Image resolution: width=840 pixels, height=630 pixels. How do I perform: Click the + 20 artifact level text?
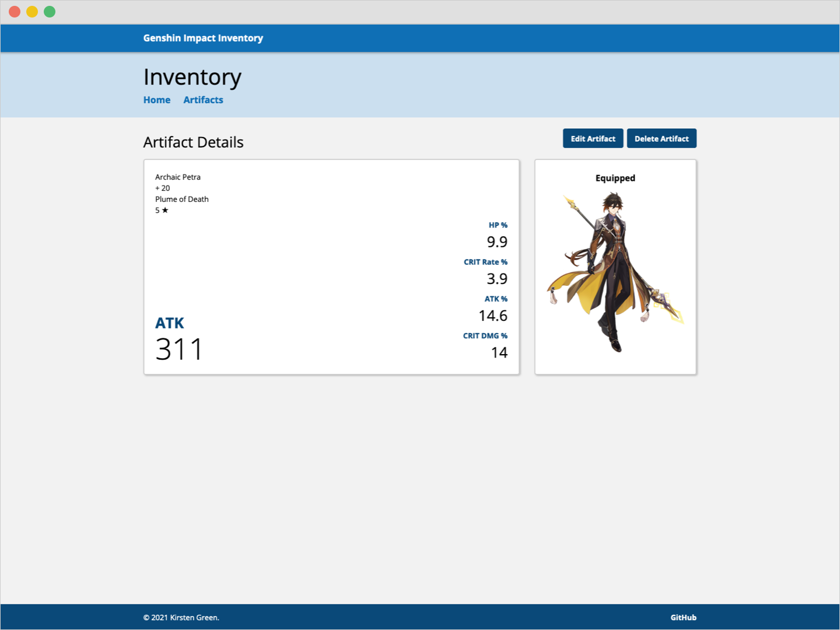(163, 188)
